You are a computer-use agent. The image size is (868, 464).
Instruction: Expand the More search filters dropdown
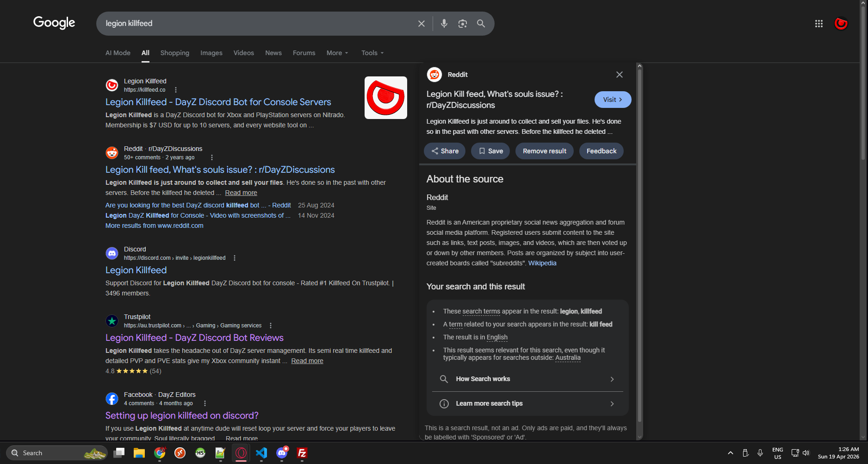pos(337,53)
